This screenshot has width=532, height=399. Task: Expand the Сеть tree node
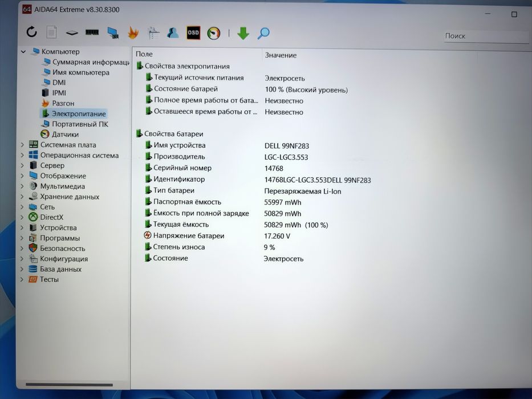tap(22, 207)
